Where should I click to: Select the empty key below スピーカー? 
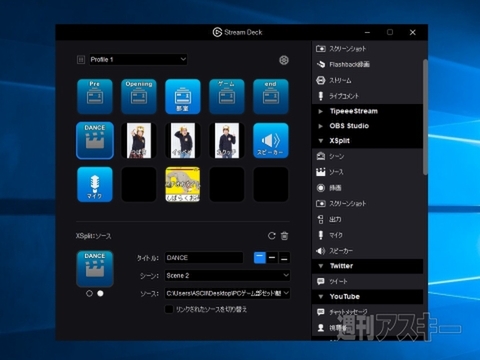pos(271,184)
